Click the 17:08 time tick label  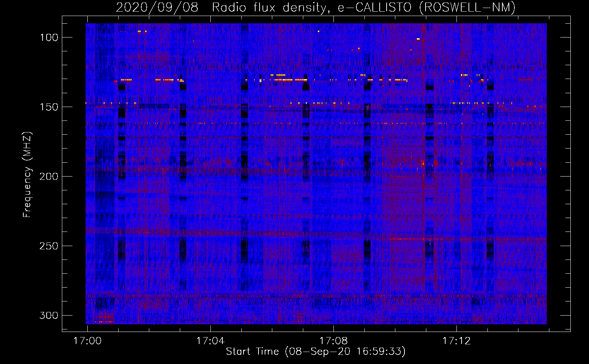pos(334,341)
